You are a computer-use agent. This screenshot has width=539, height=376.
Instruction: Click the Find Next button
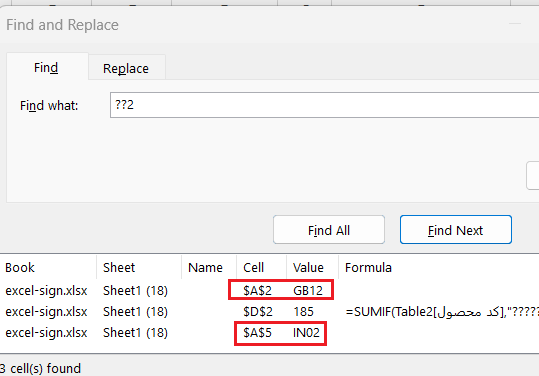[x=456, y=230]
